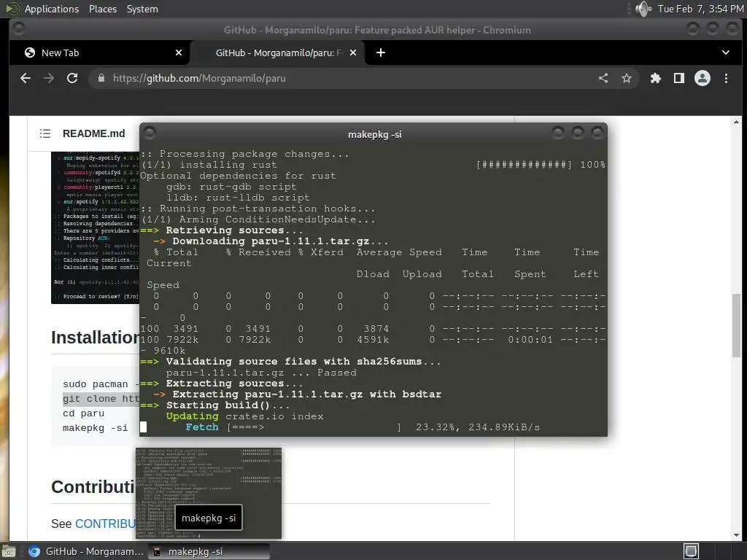Go back in Chromium

(26, 78)
